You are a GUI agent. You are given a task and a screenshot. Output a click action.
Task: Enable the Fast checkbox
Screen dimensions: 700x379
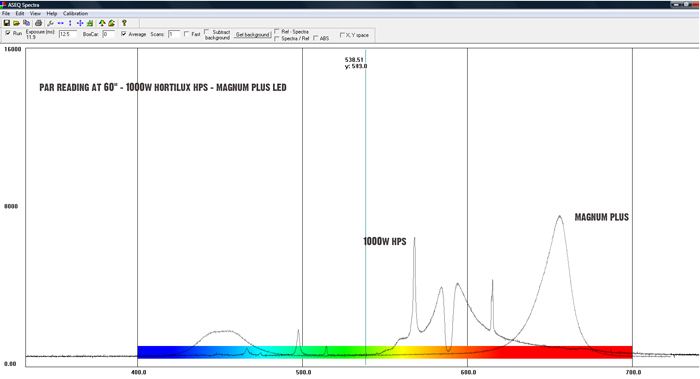pos(187,34)
